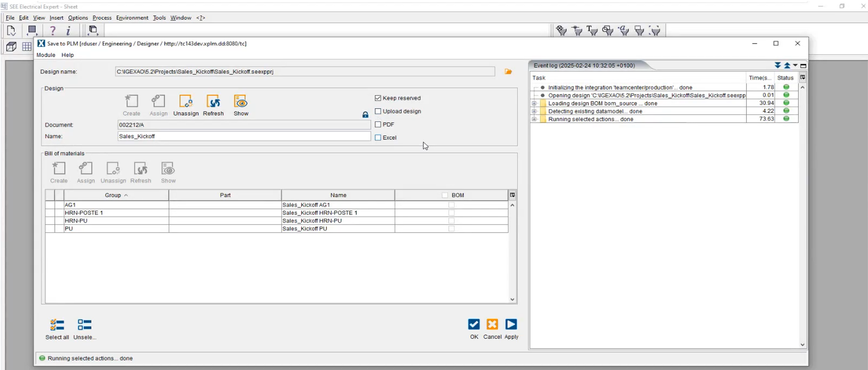The width and height of the screenshot is (868, 370).
Task: Click the Name input field containing Sales_Kickoff
Action: tap(243, 137)
